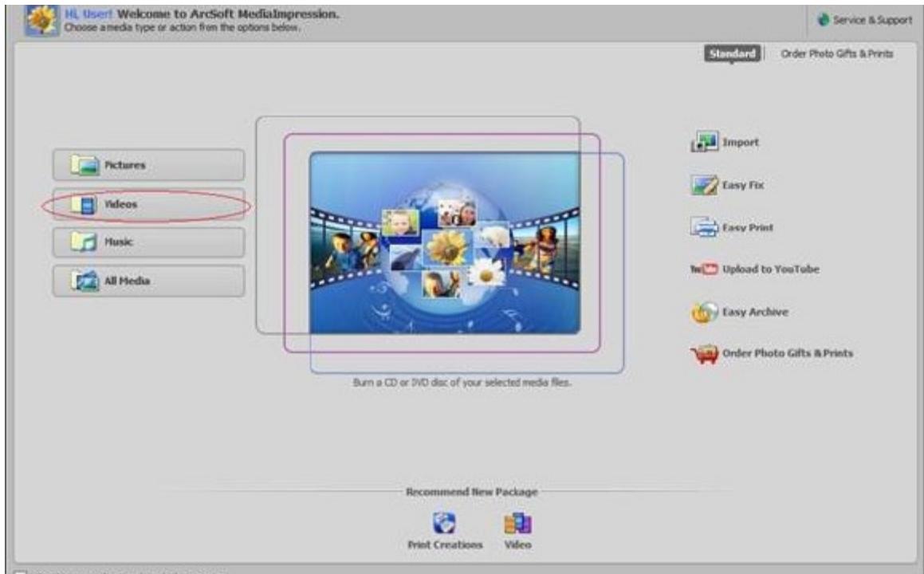Switch to the Standard tab
The height and width of the screenshot is (574, 924).
(732, 53)
